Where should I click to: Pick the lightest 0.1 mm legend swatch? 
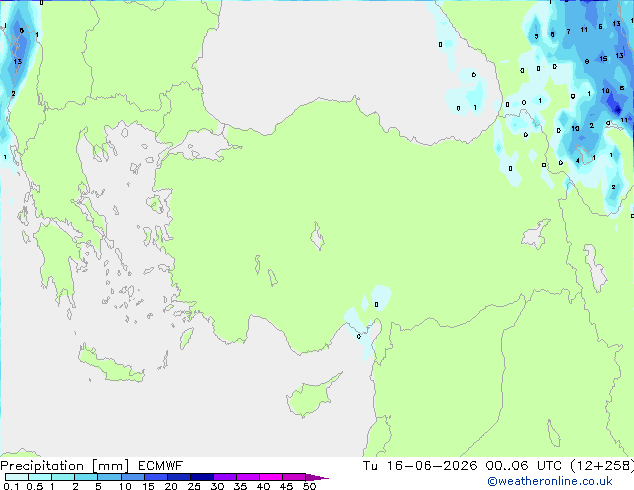coord(17,477)
